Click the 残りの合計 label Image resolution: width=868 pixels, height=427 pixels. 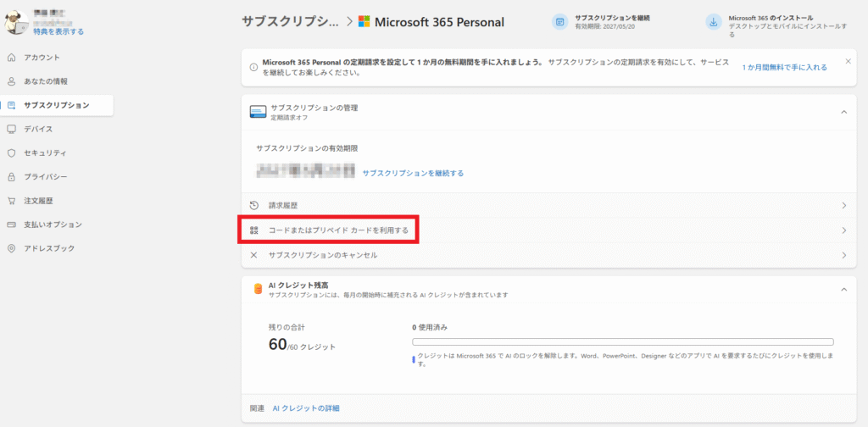pos(287,327)
